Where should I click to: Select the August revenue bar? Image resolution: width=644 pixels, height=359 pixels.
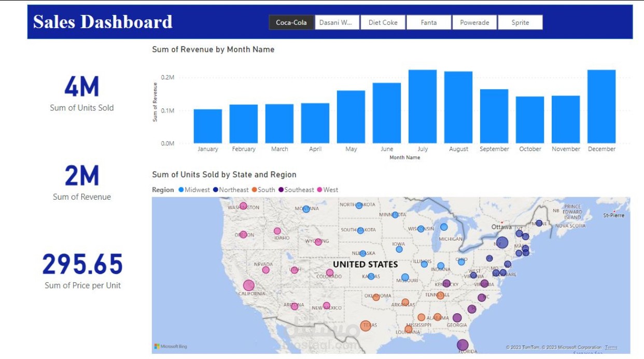tap(458, 107)
